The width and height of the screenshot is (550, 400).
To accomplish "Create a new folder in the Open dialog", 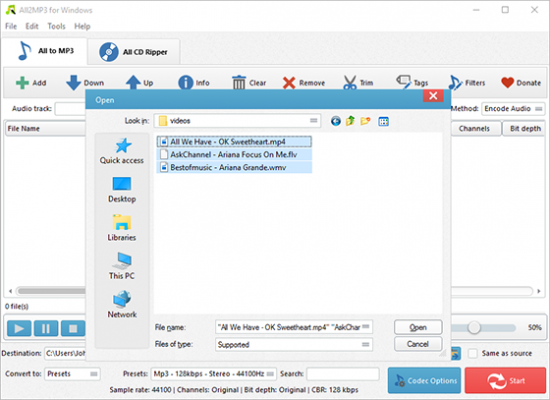I will [x=365, y=121].
